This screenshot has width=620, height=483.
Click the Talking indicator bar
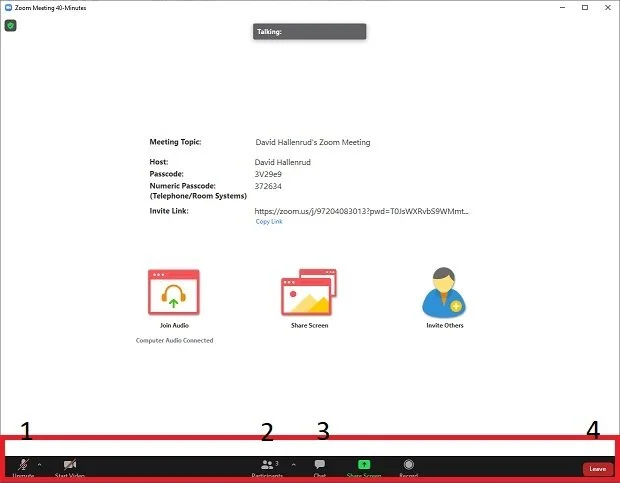(310, 32)
